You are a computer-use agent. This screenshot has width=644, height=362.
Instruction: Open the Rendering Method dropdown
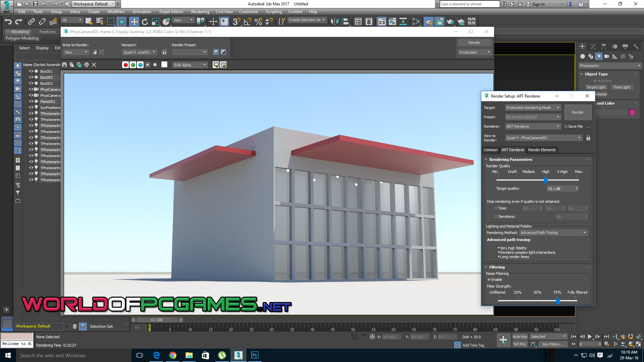(553, 233)
